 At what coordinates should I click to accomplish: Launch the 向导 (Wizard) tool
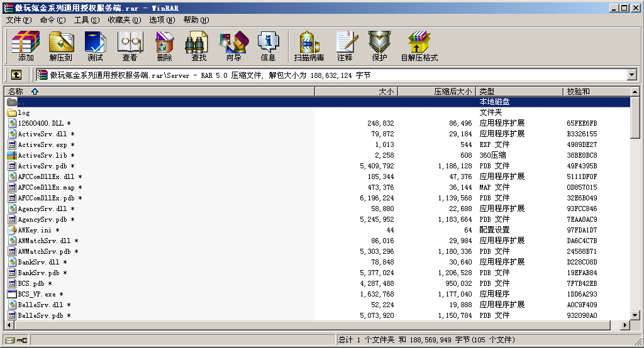tap(233, 46)
